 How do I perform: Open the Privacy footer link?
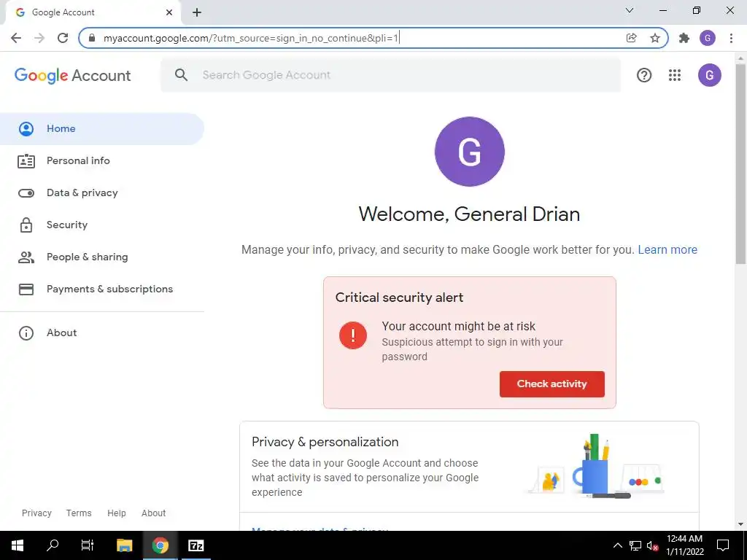tap(36, 513)
